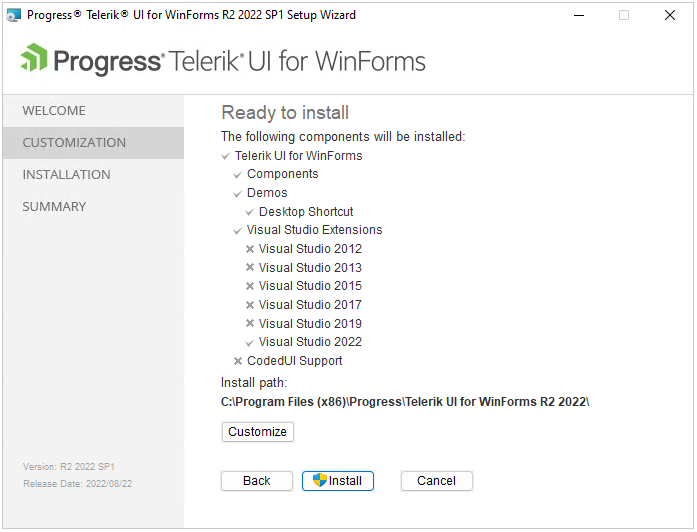Viewport: 697px width, 532px height.
Task: Select the 'Telerik UI for WinForms' component text
Action: pyautogui.click(x=299, y=156)
